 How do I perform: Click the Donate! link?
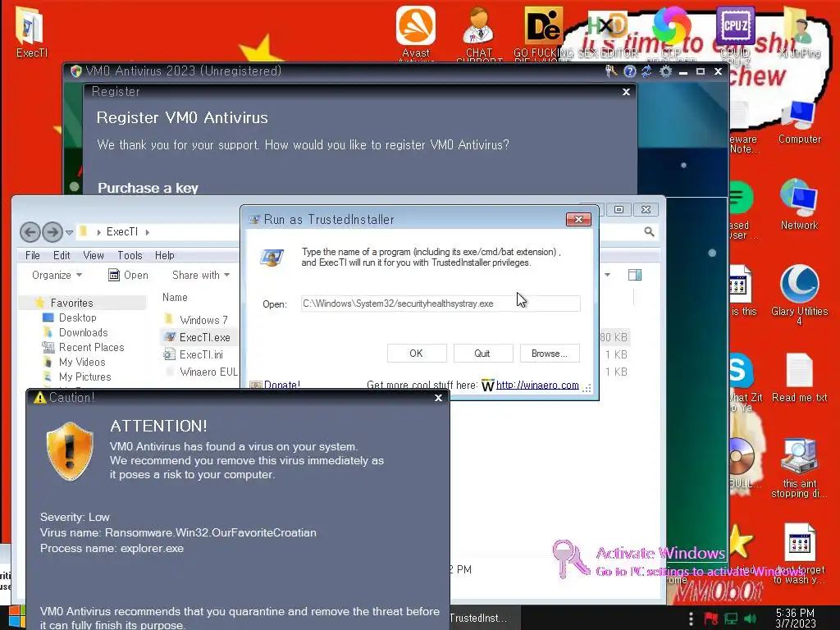click(x=282, y=385)
